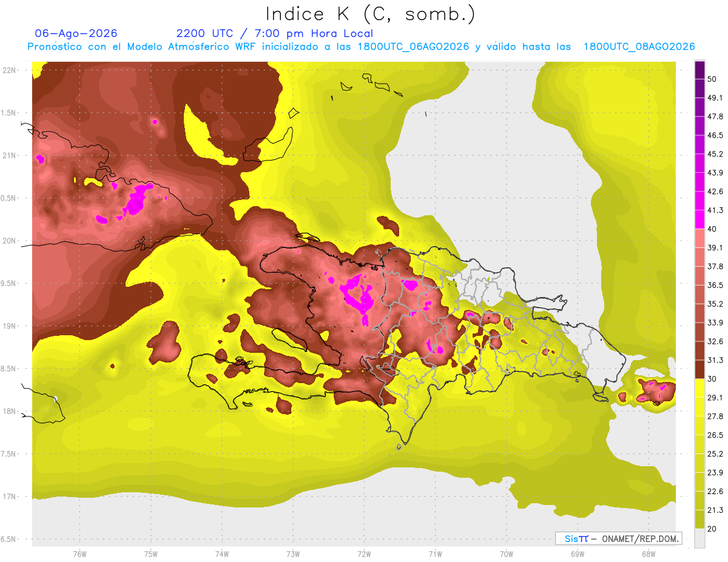Click the longitude label "75W"
The image size is (728, 562).
(x=150, y=554)
